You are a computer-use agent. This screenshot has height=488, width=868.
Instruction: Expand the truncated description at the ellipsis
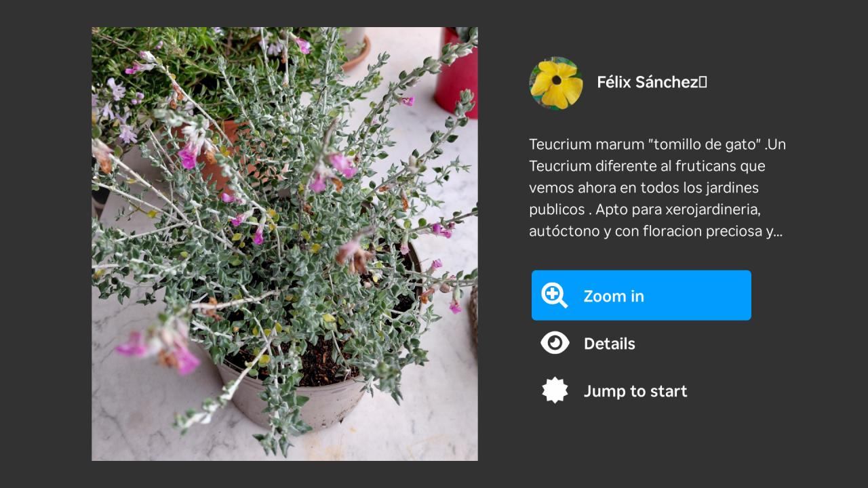pyautogui.click(x=778, y=232)
